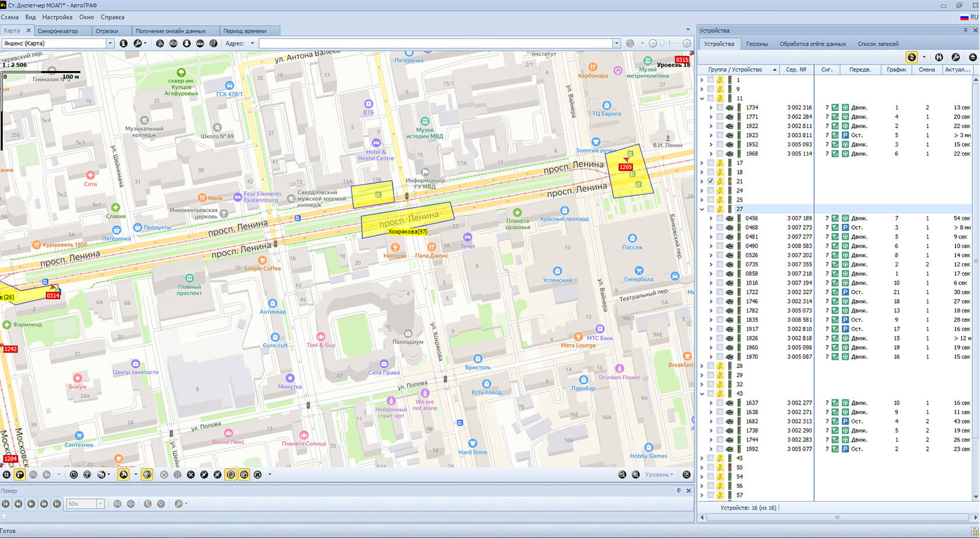This screenshot has height=538, width=980.
Task: Switch to the Геозоны tab
Action: pos(757,44)
